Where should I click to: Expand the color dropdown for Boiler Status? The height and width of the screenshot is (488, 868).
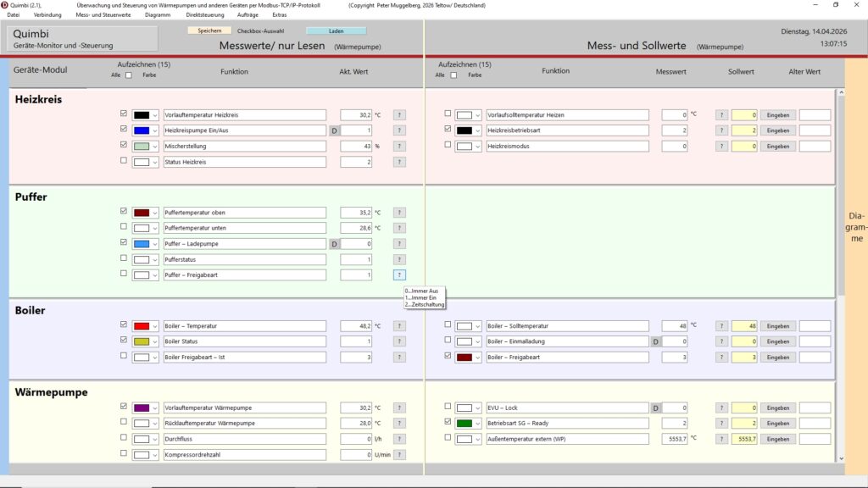pos(155,341)
